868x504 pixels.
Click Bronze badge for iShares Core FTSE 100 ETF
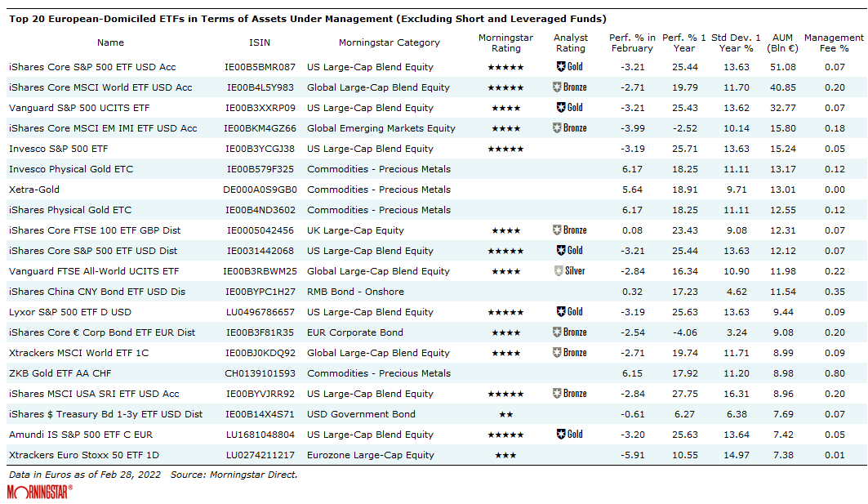[570, 230]
